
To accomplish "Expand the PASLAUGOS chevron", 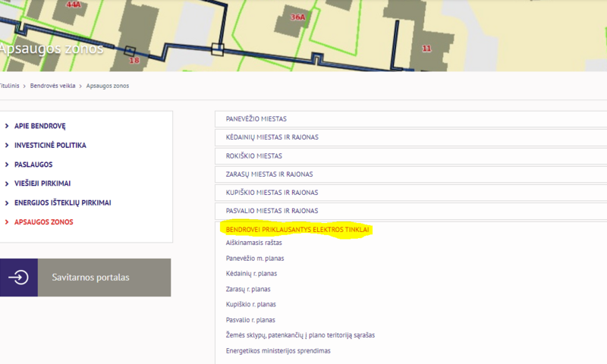I will (7, 165).
